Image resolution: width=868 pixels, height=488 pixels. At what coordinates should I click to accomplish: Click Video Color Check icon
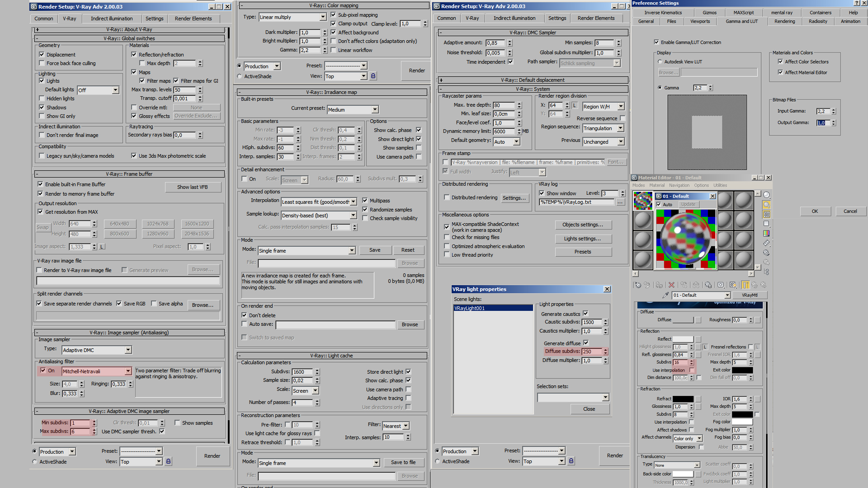click(x=766, y=234)
